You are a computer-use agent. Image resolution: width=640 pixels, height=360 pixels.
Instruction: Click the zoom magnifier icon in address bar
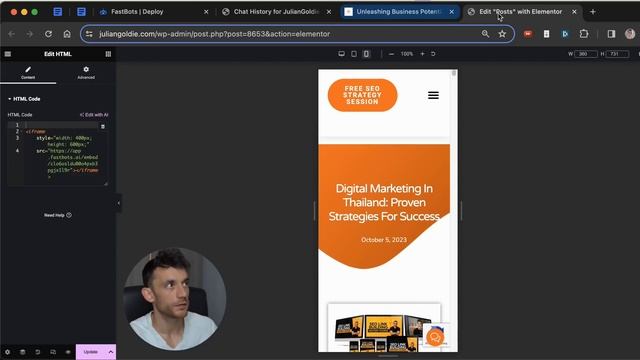click(x=485, y=34)
